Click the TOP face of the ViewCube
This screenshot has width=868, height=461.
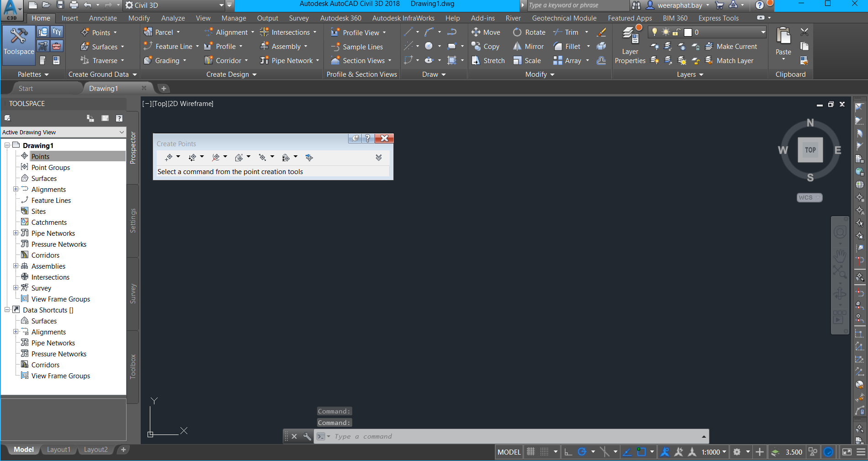(x=810, y=150)
